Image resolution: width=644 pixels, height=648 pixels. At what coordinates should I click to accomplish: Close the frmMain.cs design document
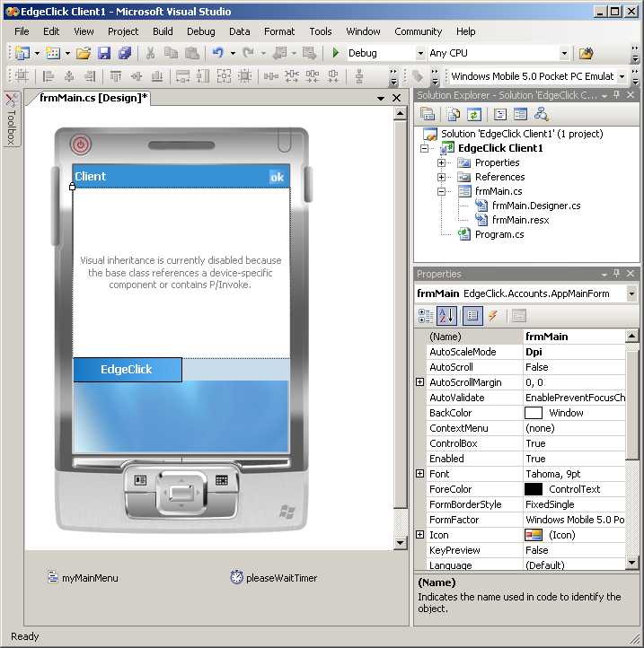click(397, 98)
